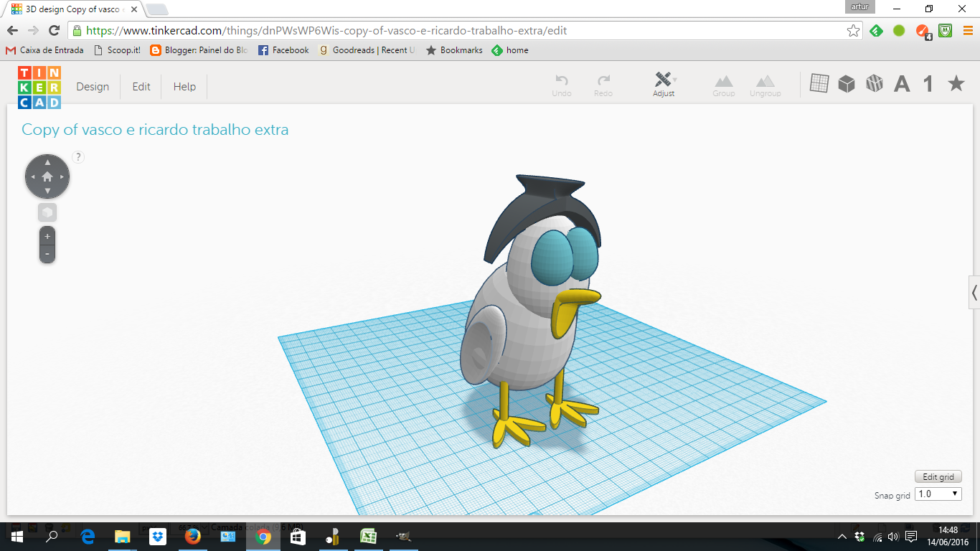
Task: Open the Windows Start menu
Action: (x=17, y=537)
